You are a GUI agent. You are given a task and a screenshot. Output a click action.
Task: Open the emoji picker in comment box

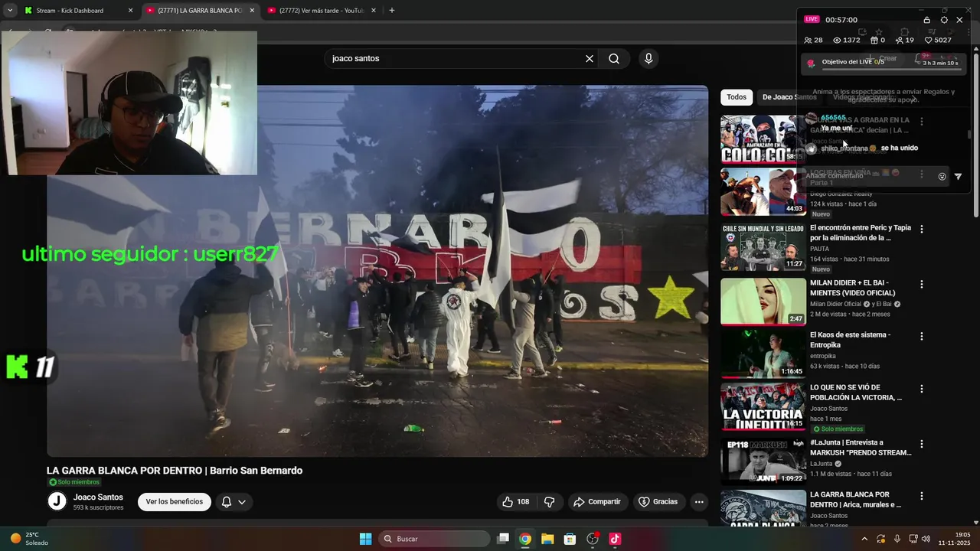(942, 176)
